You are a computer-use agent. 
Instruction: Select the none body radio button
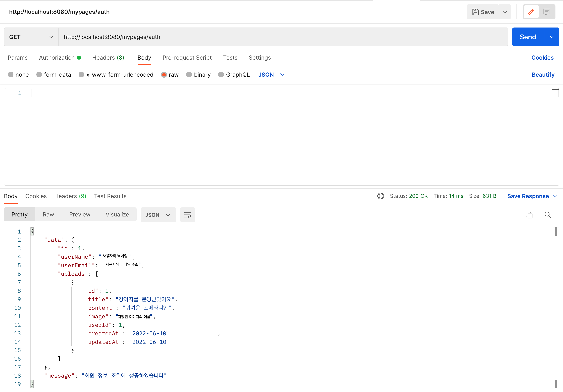10,75
